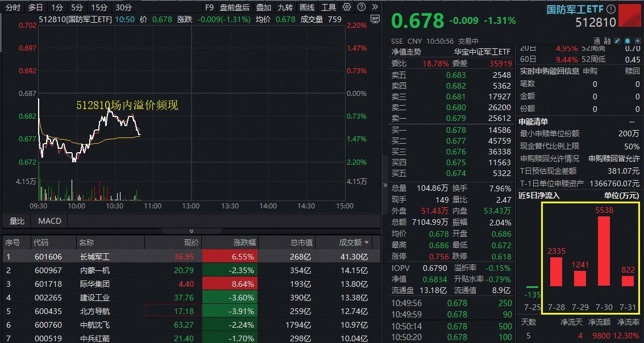The height and width of the screenshot is (343, 644).
Task: Click the info circle beside 国防军工ETF
Action: coord(610,9)
